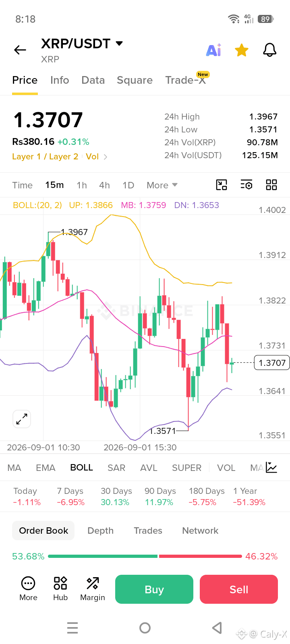Image resolution: width=290 pixels, height=644 pixels.
Task: Open the four-squares grid layout icon
Action: tap(271, 185)
